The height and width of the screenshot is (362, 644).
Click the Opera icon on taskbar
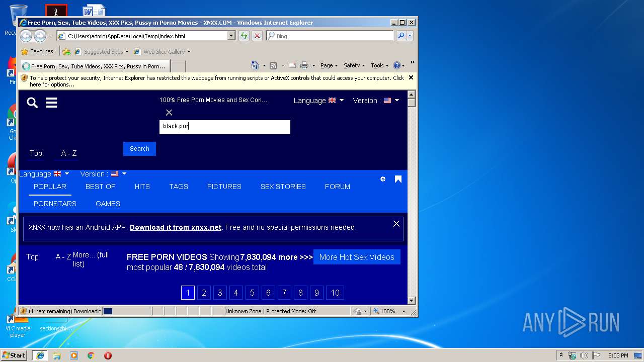(x=108, y=355)
